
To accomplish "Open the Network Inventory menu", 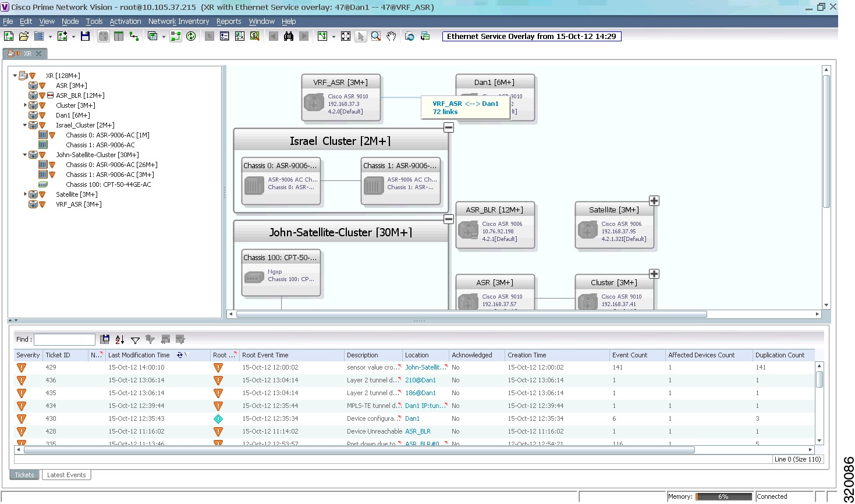I will point(179,22).
